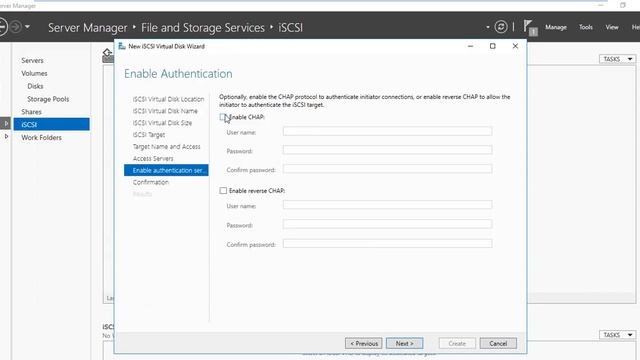Select Enable authentication service step
640x360 pixels.
point(166,170)
